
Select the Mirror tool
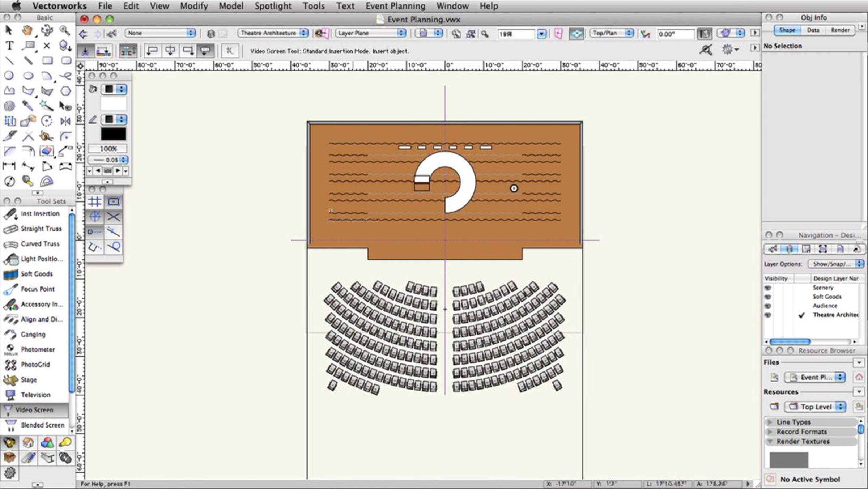[65, 121]
